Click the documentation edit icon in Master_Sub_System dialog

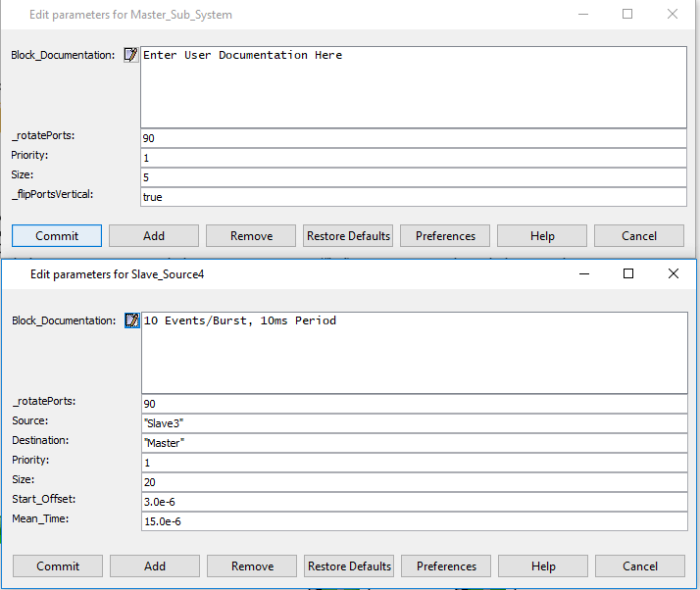pyautogui.click(x=131, y=56)
